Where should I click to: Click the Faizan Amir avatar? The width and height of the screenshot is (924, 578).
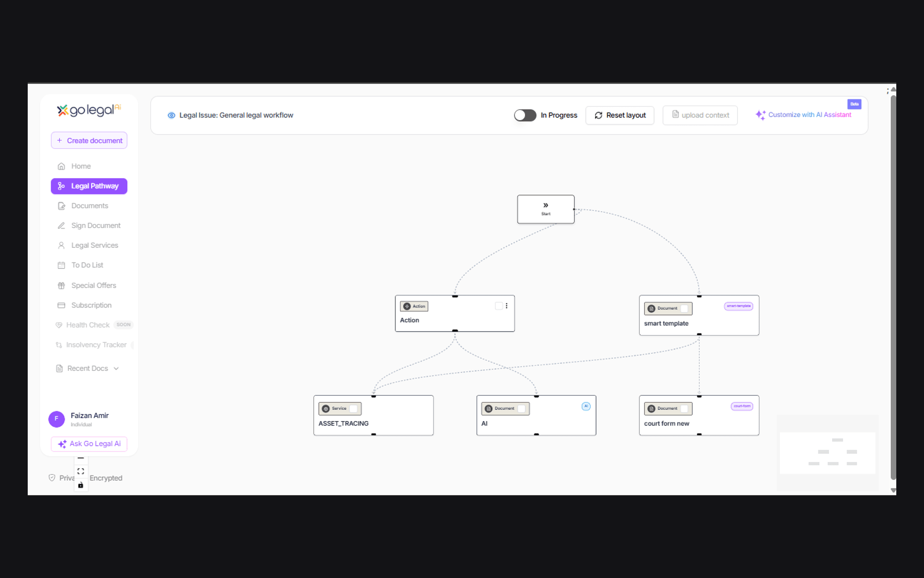[x=56, y=419]
